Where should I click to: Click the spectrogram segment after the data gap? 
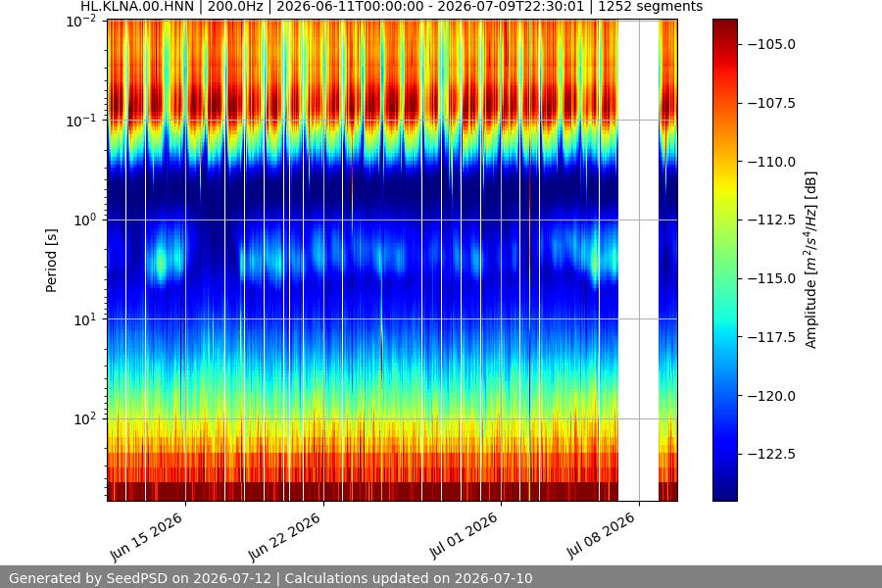pos(668,260)
